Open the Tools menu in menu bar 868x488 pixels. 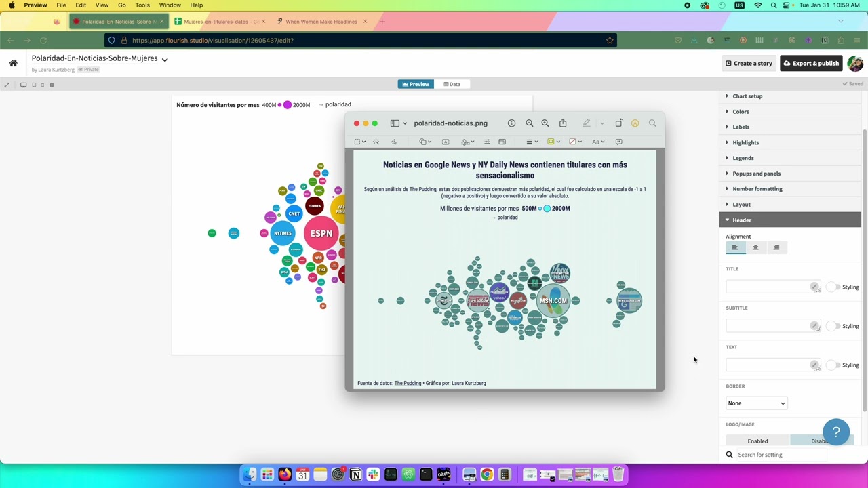coord(142,5)
